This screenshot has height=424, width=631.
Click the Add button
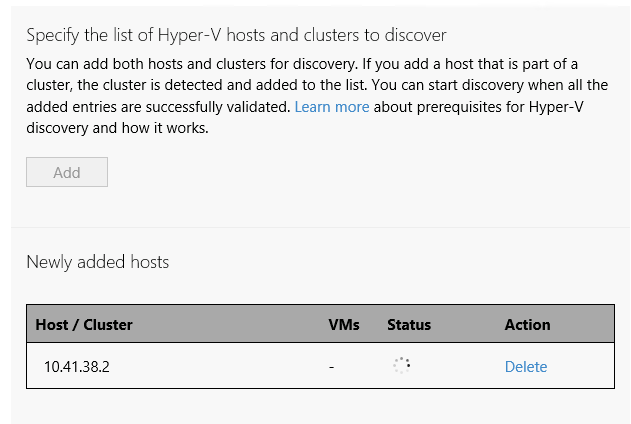pyautogui.click(x=67, y=172)
